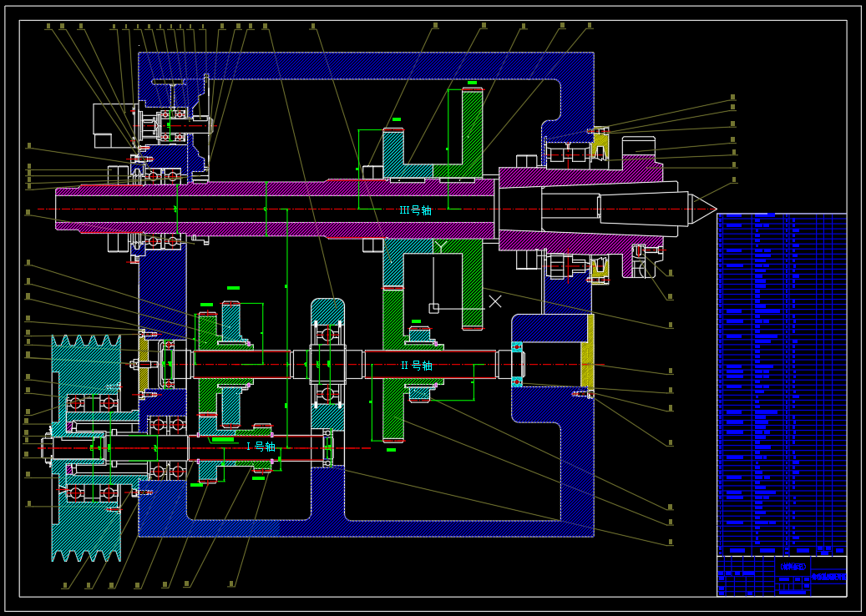
Task: Select the lathe center tip on spindle
Action: click(x=702, y=210)
